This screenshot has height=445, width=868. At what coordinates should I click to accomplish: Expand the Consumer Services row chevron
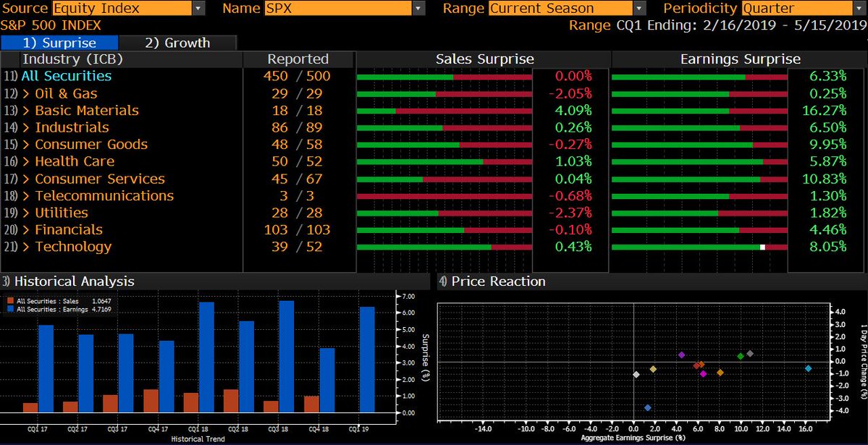[x=26, y=179]
